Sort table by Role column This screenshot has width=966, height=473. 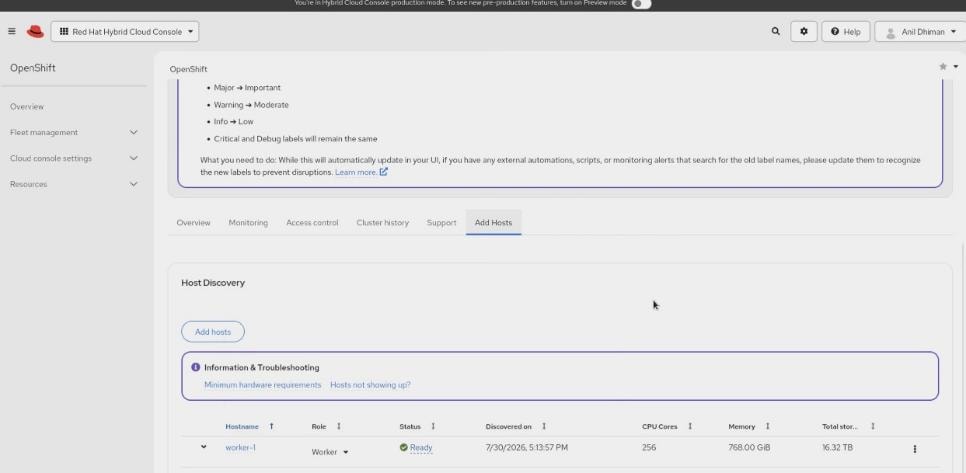pyautogui.click(x=326, y=426)
